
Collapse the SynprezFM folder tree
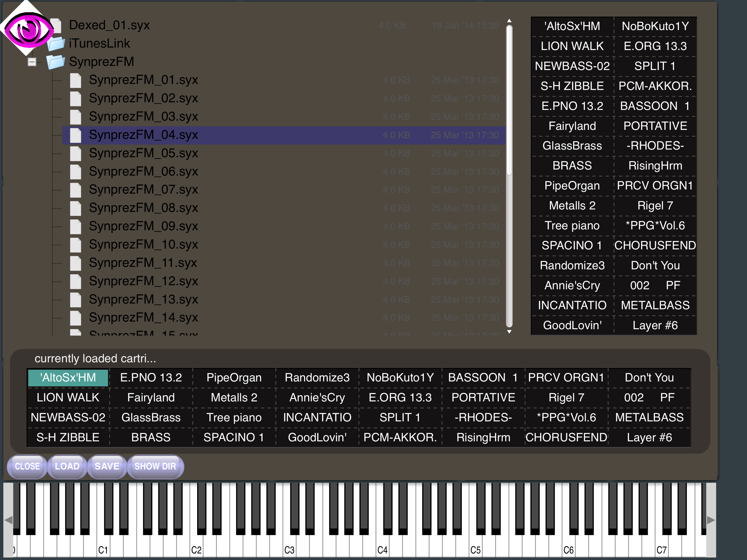pyautogui.click(x=32, y=62)
